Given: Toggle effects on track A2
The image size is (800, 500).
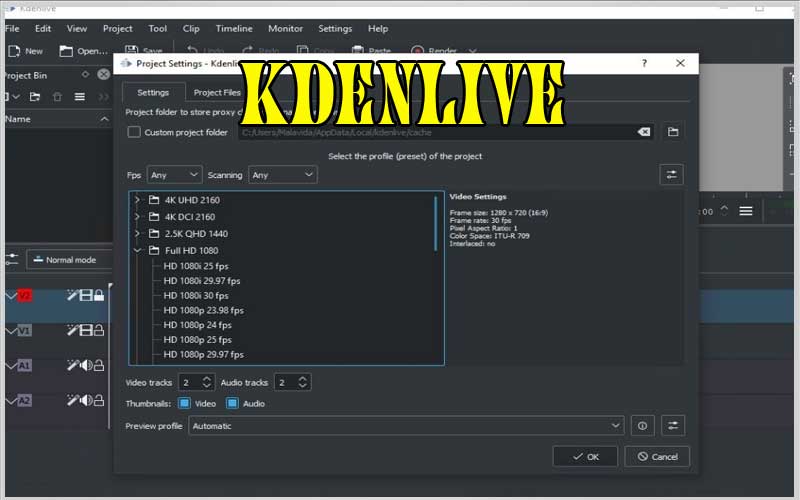Looking at the screenshot, I should pyautogui.click(x=72, y=401).
